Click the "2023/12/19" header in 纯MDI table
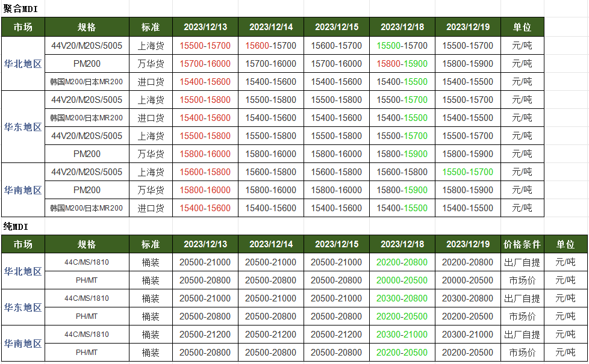Viewport: 589px width, 364px height. pos(468,244)
